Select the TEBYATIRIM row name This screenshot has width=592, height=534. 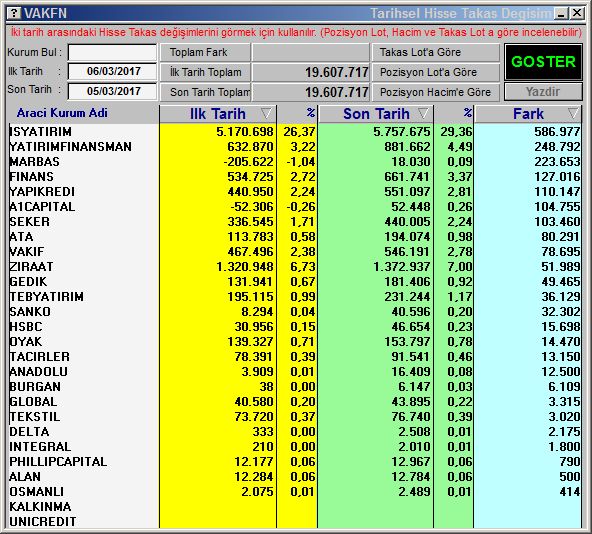pos(46,297)
